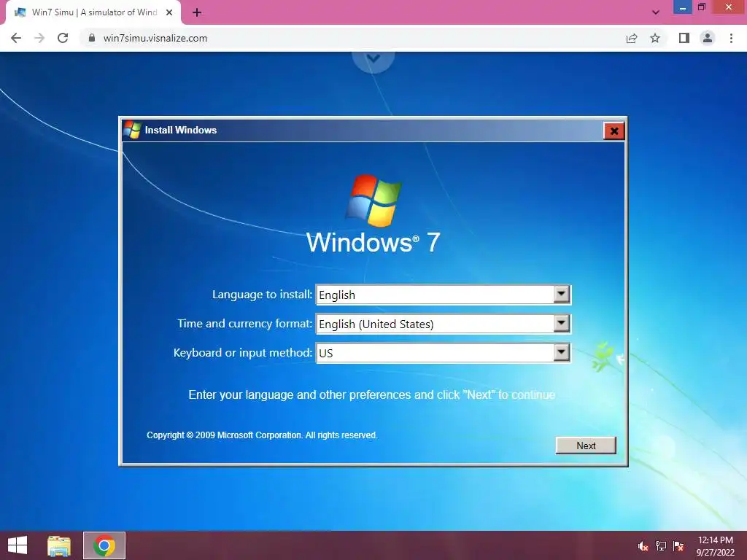Viewport: 747px width, 560px height.
Task: Click the Chrome icon in the taskbar
Action: tap(104, 545)
